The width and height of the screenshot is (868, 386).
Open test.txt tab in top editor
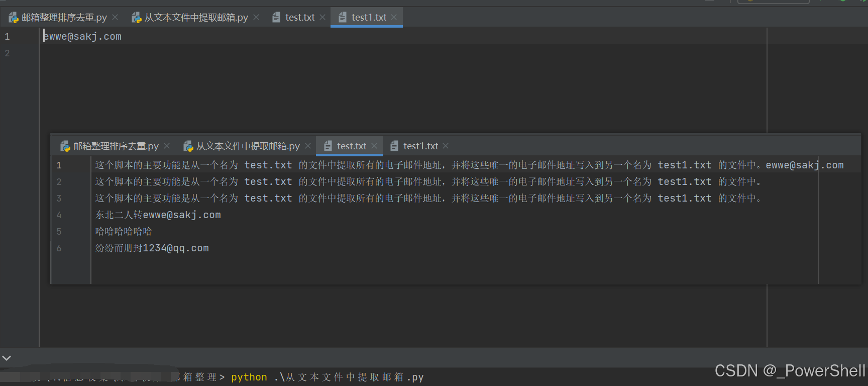pyautogui.click(x=300, y=18)
